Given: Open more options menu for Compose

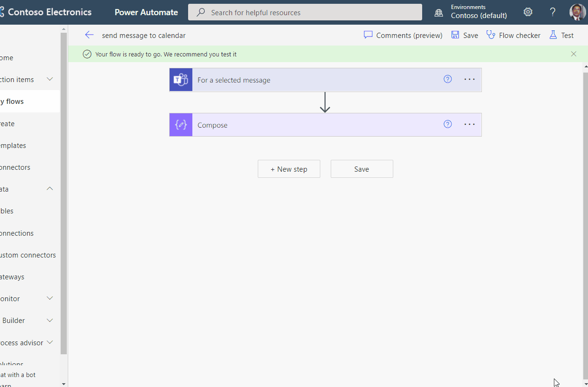Looking at the screenshot, I should point(470,124).
